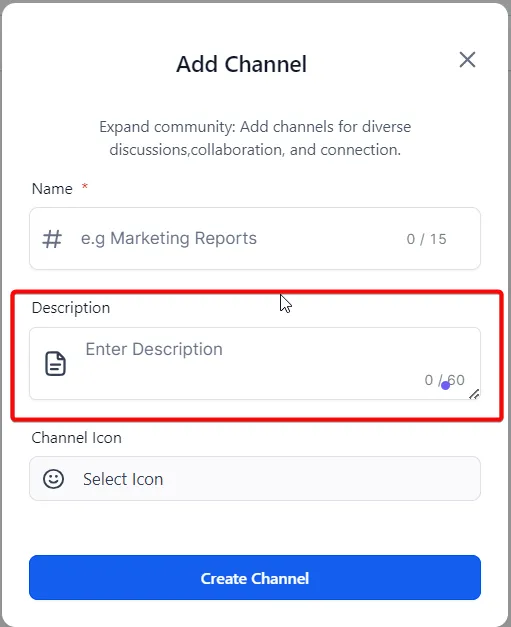The image size is (511, 627).
Task: Click the 'discussions,collaboration, and connection' text line
Action: pyautogui.click(x=255, y=150)
